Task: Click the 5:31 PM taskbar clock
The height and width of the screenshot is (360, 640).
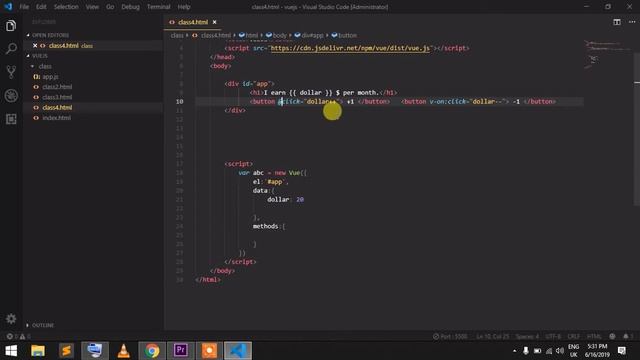Action: (x=598, y=351)
